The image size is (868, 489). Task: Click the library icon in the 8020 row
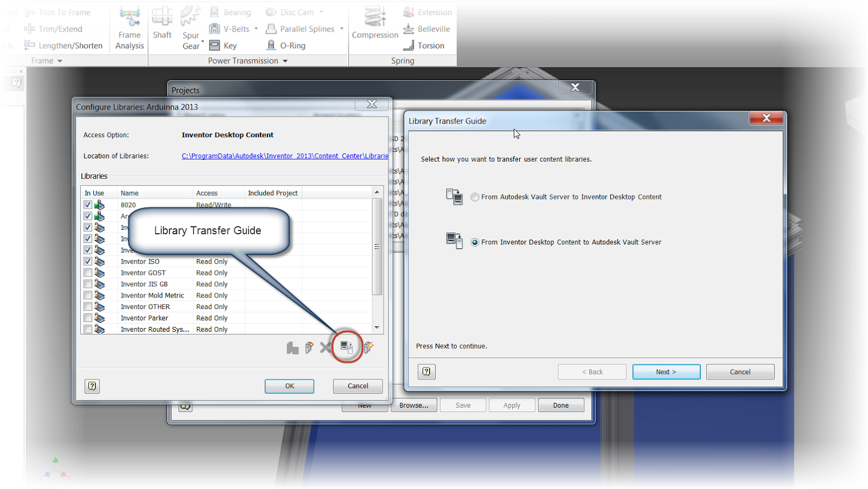point(99,205)
